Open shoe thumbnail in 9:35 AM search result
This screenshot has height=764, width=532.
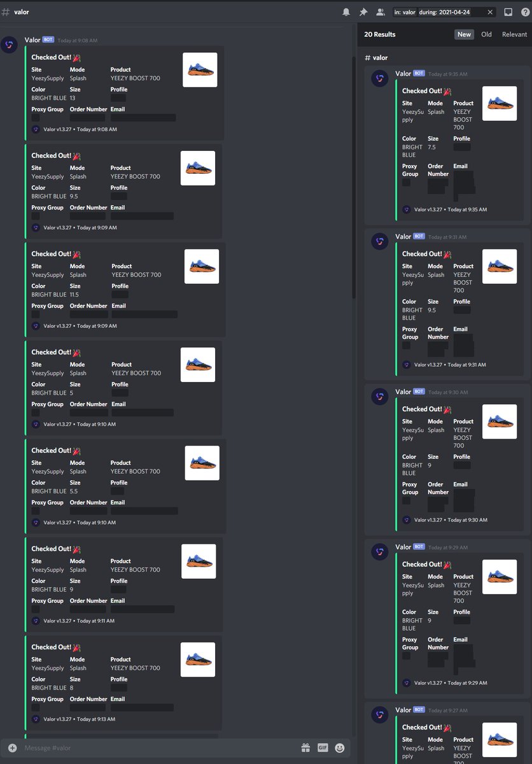[500, 103]
